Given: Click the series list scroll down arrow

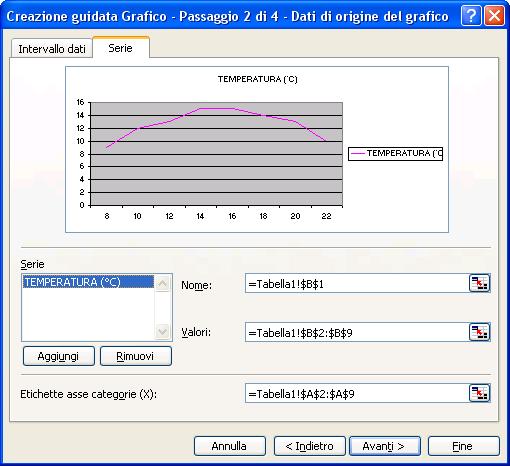Looking at the screenshot, I should [162, 331].
